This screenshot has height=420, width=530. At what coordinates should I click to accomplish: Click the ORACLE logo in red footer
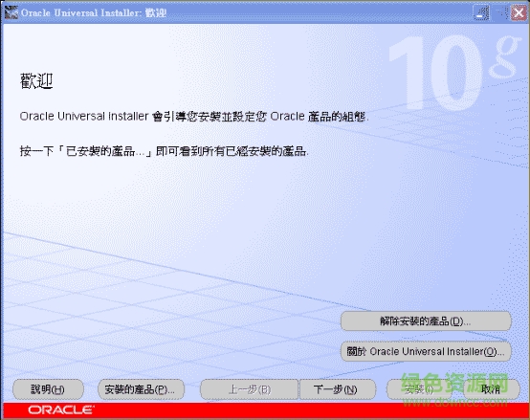pyautogui.click(x=61, y=409)
